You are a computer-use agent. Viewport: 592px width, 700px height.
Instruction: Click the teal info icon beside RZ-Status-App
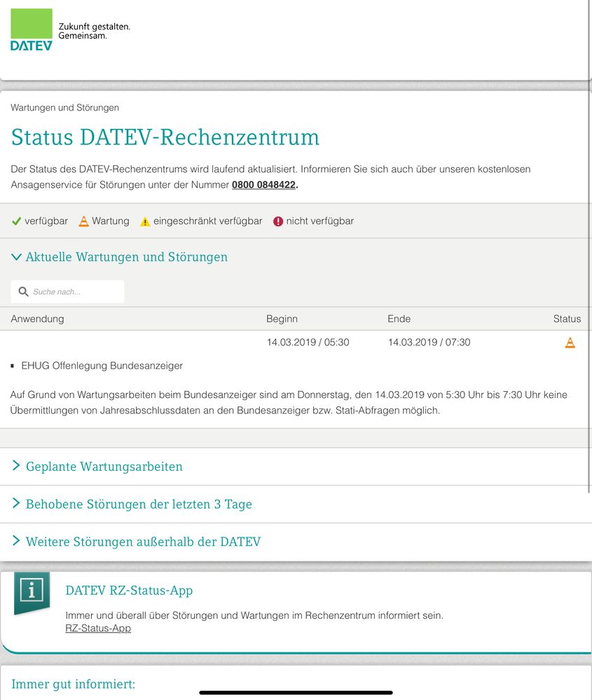[x=32, y=591]
